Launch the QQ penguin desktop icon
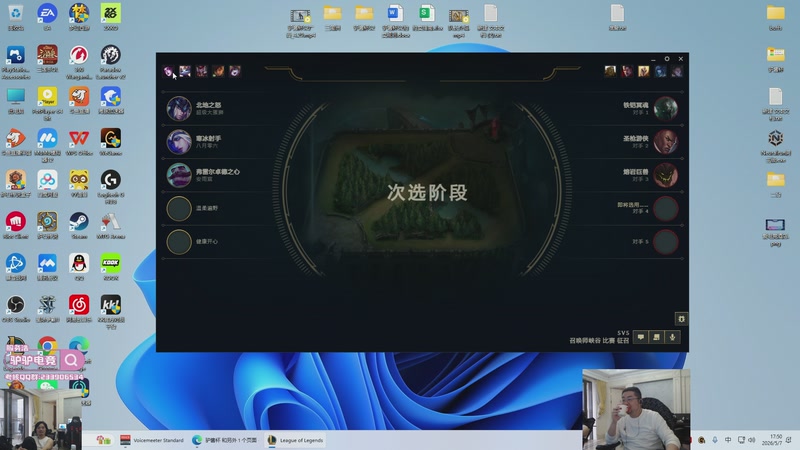The height and width of the screenshot is (450, 800). pos(79,267)
